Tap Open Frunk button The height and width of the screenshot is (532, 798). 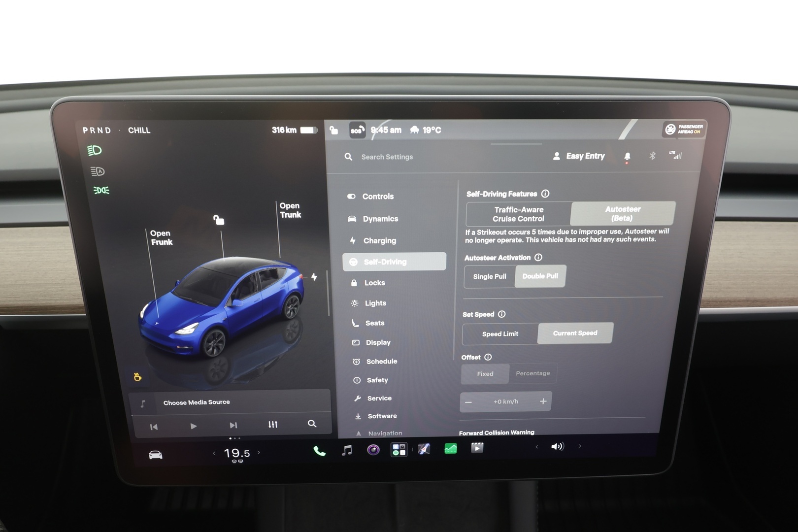[162, 237]
